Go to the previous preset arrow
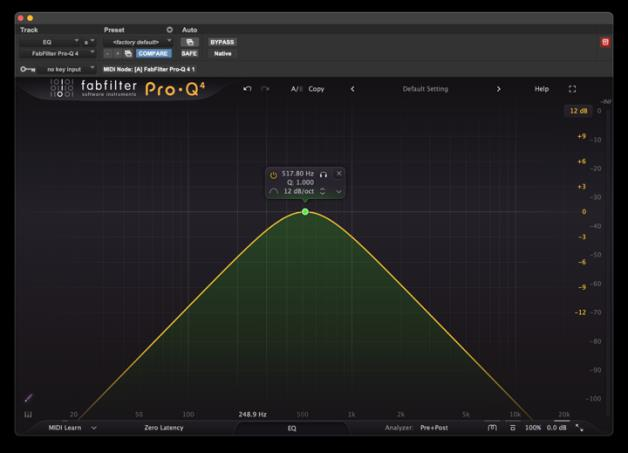Image resolution: width=628 pixels, height=453 pixels. (352, 89)
